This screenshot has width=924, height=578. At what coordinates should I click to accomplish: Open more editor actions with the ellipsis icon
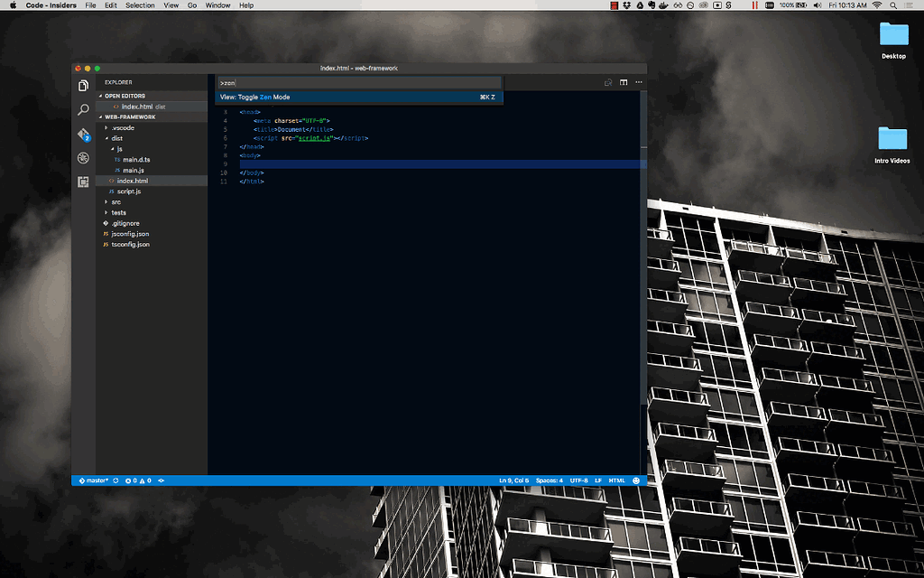point(638,82)
